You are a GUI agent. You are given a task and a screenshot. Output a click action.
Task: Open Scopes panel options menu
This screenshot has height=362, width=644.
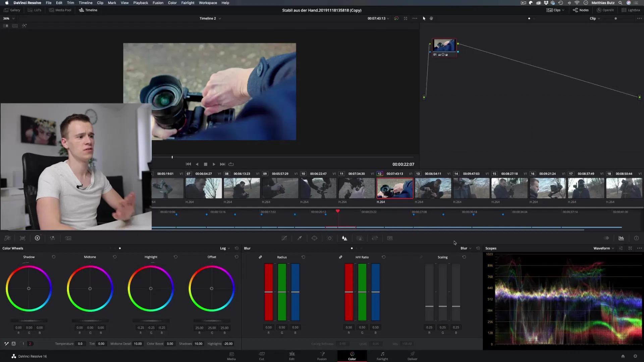[639, 248]
